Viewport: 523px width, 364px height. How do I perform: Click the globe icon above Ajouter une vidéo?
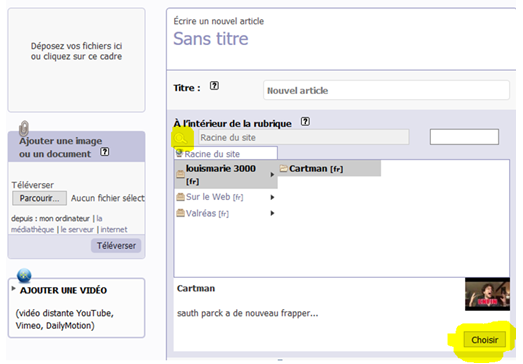click(x=24, y=276)
